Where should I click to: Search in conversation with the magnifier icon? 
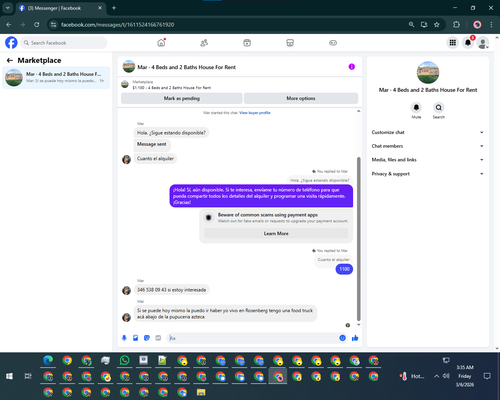pyautogui.click(x=439, y=108)
